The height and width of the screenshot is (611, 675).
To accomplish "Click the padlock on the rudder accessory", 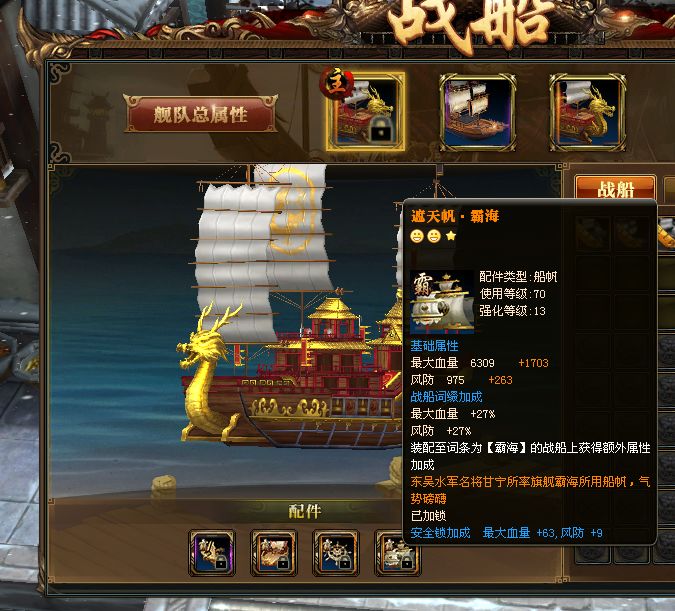I will [345, 563].
